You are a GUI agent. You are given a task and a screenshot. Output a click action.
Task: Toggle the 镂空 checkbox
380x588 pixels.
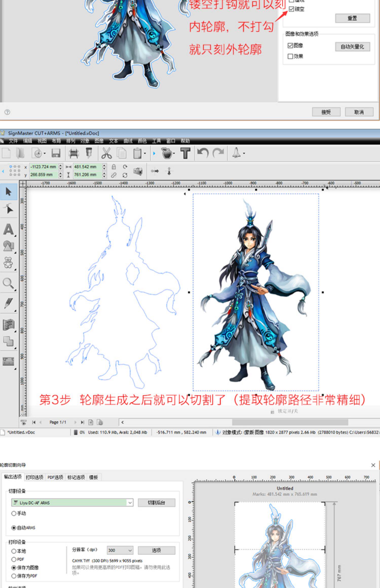[291, 9]
